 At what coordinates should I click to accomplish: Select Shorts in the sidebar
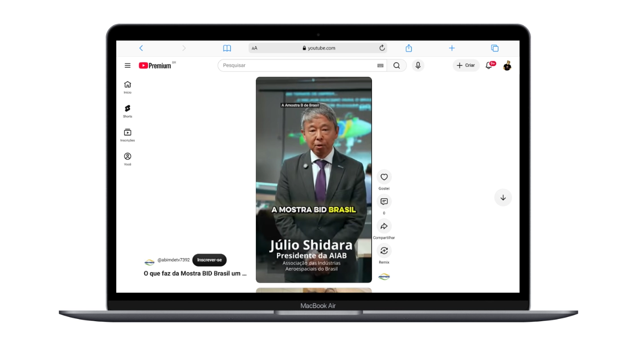[127, 111]
